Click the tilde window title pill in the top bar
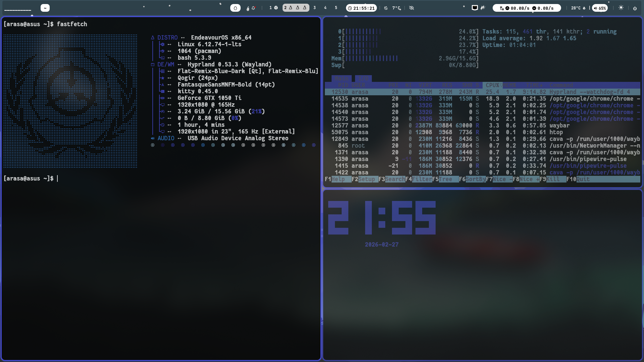 [x=45, y=8]
